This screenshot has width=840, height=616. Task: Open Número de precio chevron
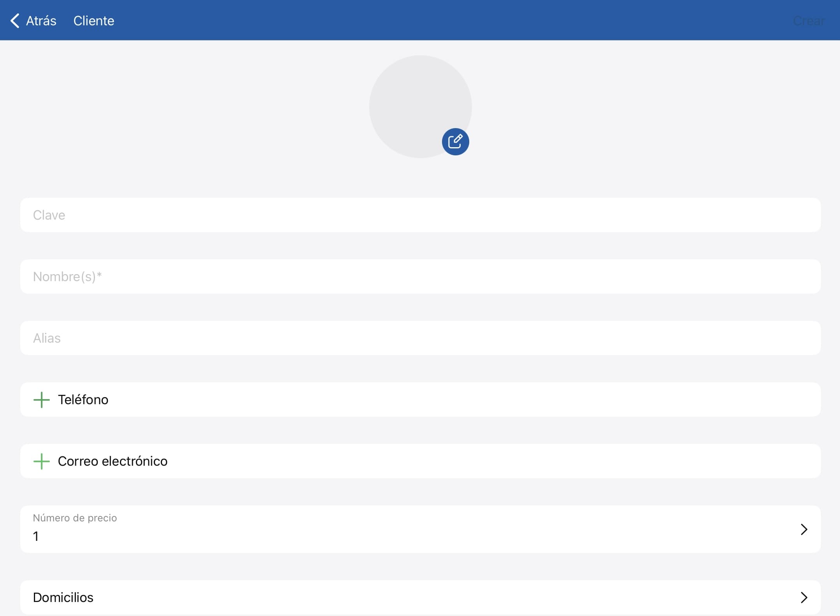804,529
